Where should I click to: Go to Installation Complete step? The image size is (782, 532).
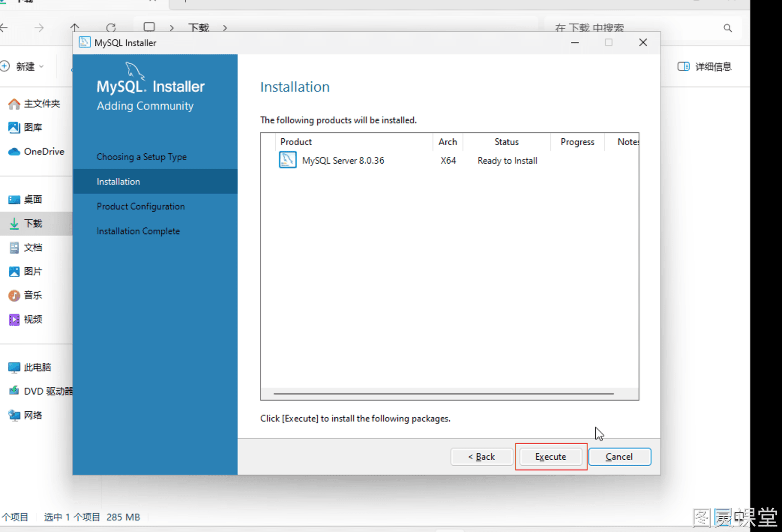pyautogui.click(x=138, y=231)
